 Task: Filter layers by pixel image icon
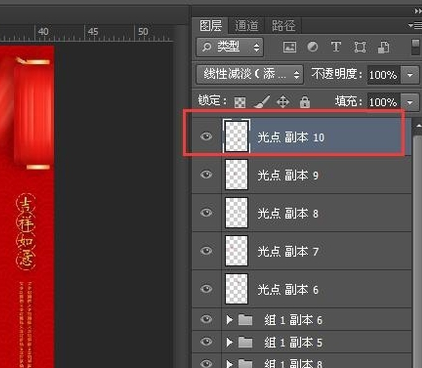289,47
